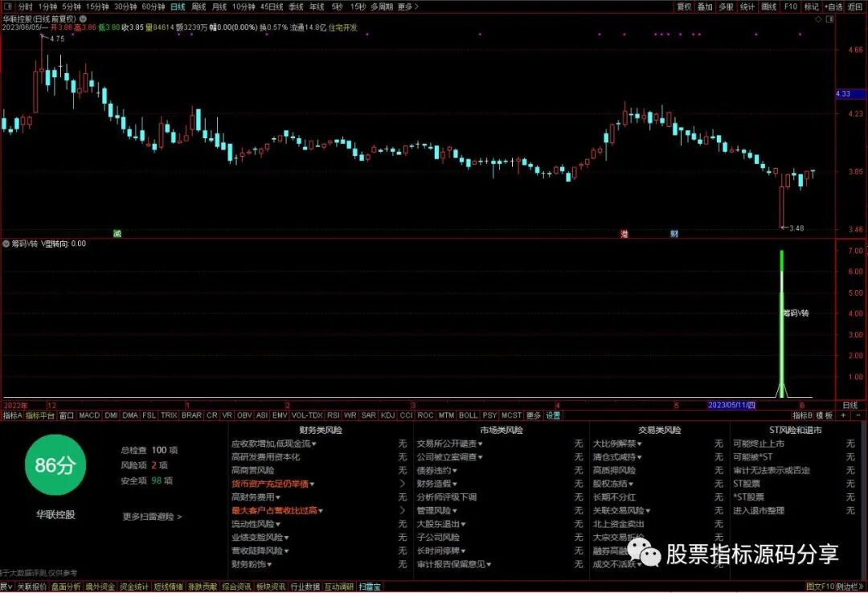
Task: Expand 最大客户占营收比过高 risk item
Action: (x=277, y=510)
